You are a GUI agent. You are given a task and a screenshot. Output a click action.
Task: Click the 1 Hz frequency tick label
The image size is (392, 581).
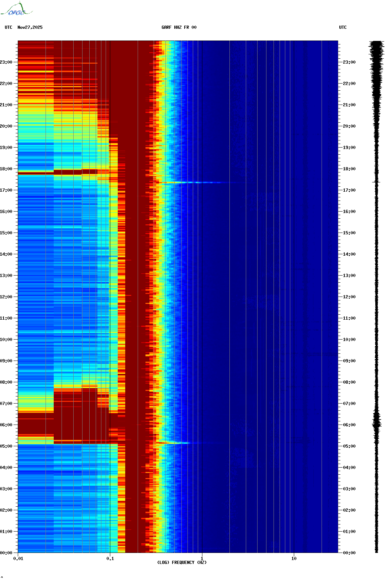pyautogui.click(x=202, y=559)
